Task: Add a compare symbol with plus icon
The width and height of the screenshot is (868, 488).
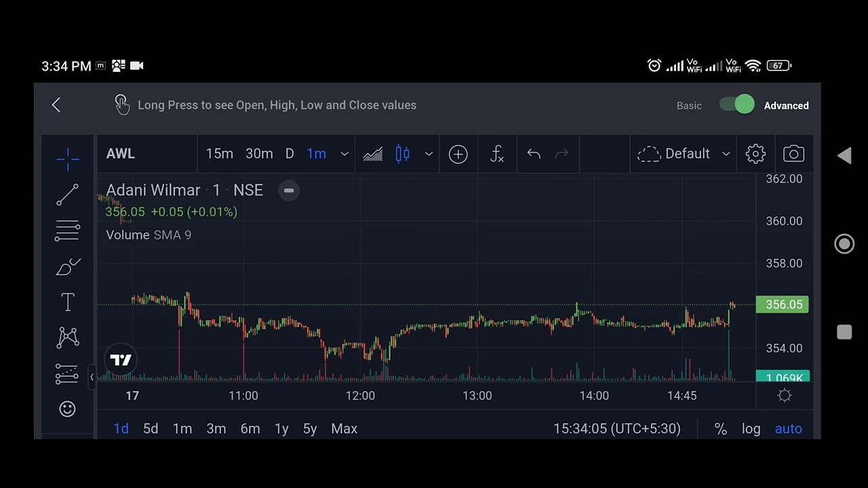Action: pyautogui.click(x=458, y=154)
